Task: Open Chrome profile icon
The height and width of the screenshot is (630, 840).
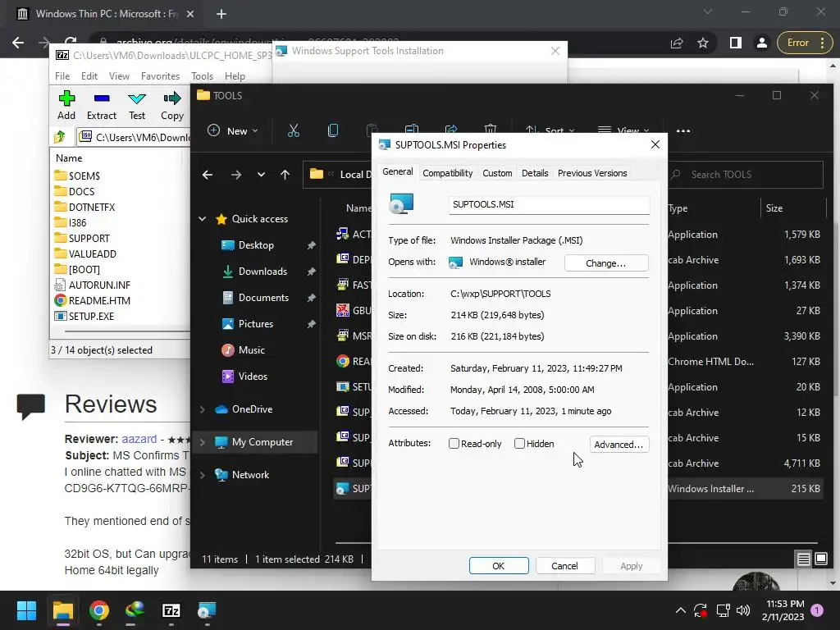Action: coord(761,43)
